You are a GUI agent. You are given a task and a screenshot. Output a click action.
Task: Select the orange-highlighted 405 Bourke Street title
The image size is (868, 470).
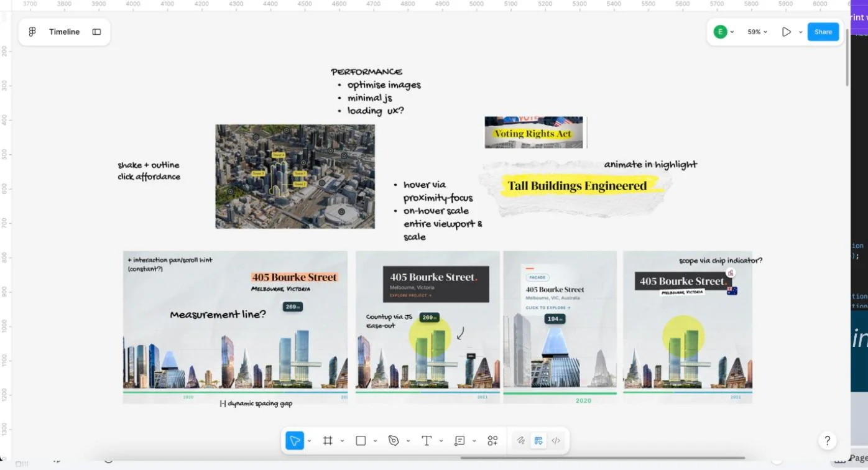[295, 277]
